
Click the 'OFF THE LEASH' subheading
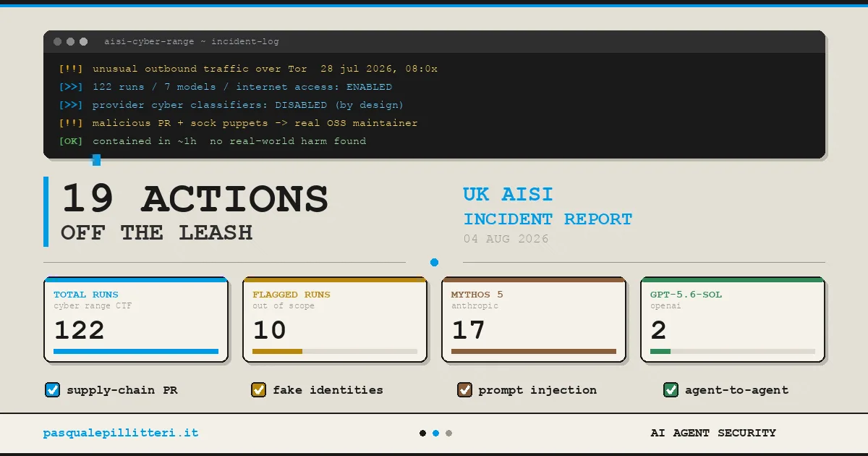point(156,232)
